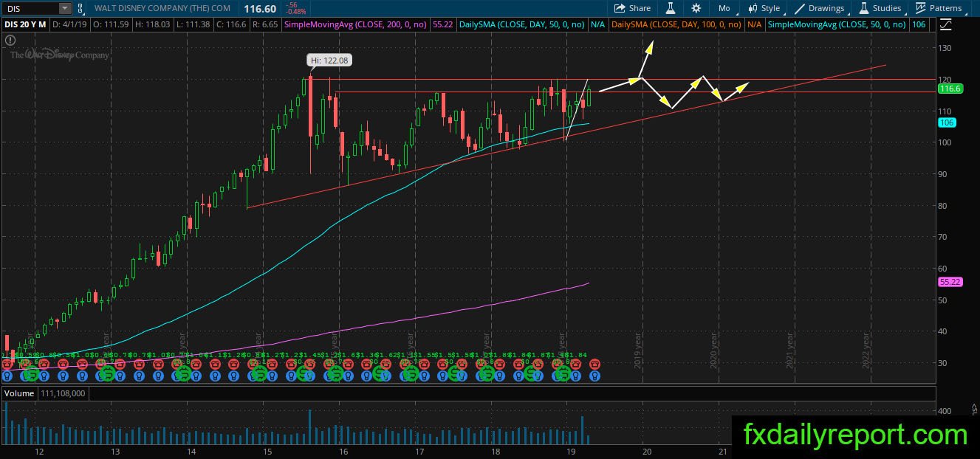Click the Hi: 122.08 price bubble
Viewport: 980px width, 459px height.
coord(328,60)
